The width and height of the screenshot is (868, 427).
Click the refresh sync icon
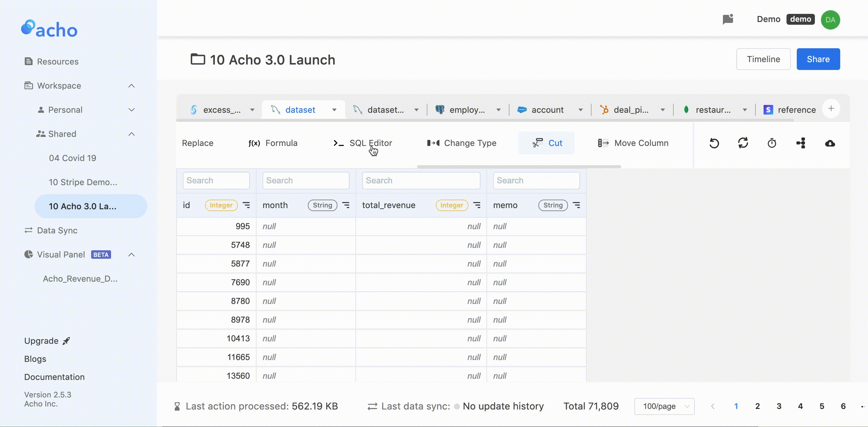743,143
